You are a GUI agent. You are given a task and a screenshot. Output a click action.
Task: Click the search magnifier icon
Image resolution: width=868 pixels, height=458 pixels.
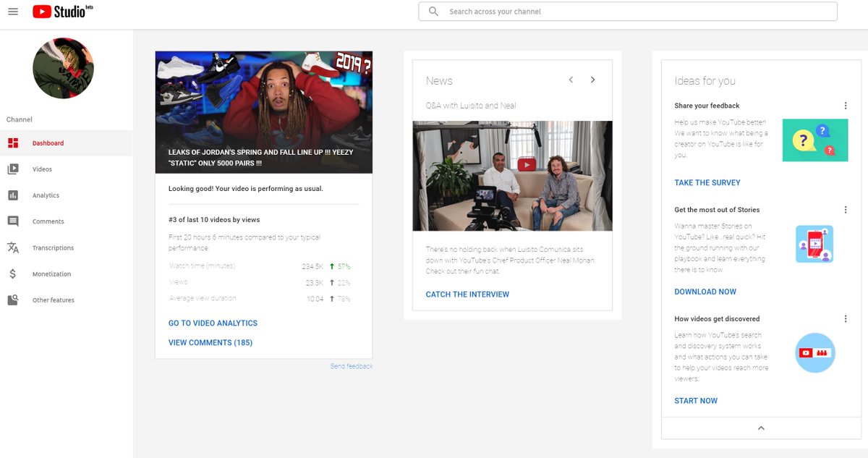[433, 12]
